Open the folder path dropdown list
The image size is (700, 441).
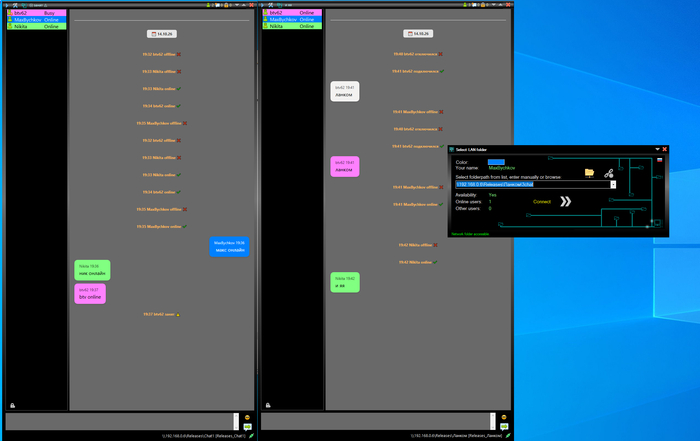pos(613,184)
